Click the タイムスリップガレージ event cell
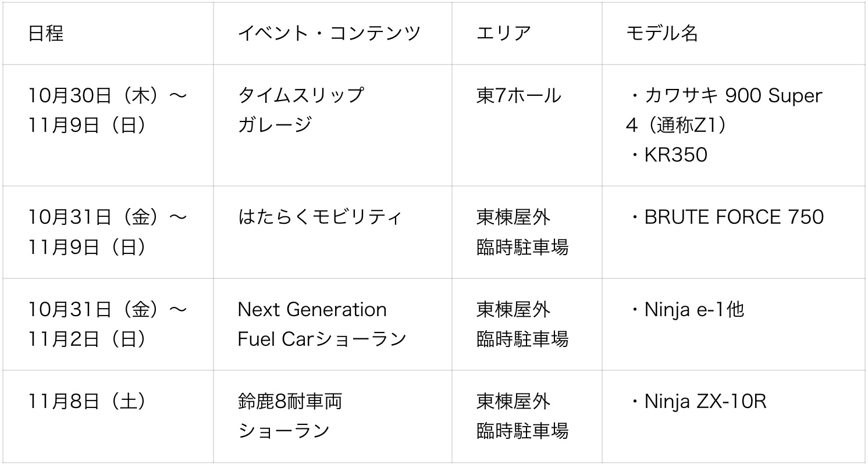 [x=301, y=110]
